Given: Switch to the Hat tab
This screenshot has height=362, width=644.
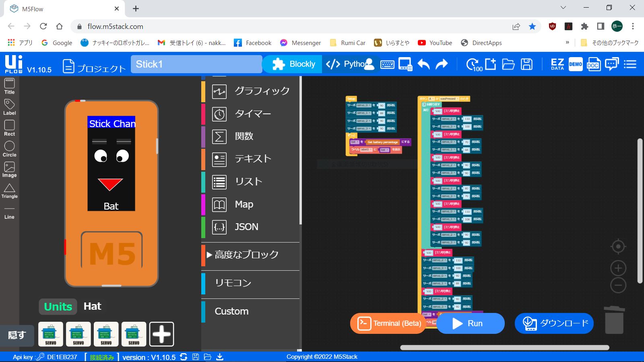Looking at the screenshot, I should [x=92, y=306].
